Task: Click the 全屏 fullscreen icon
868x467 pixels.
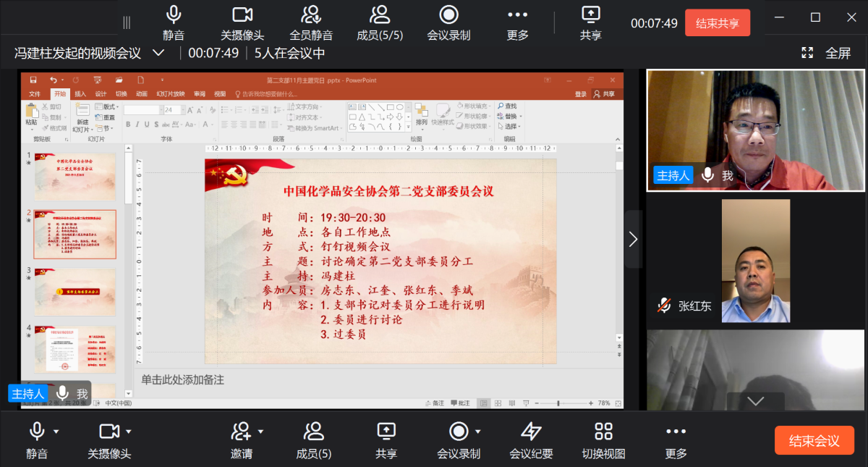Action: 807,53
